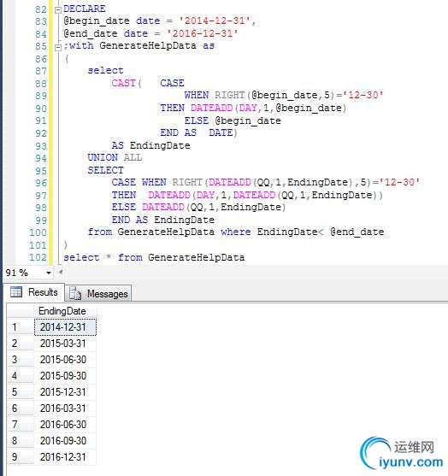Select result cell 2015-03-31
Viewport: 448px width, 476px height.
click(65, 344)
